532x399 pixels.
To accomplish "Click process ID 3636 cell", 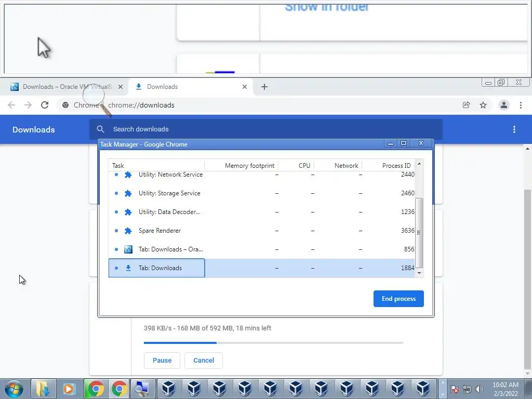I will tap(407, 231).
